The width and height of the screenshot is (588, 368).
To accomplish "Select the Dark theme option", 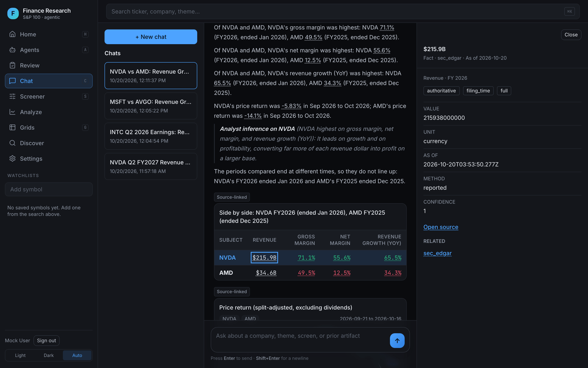I will (x=49, y=355).
